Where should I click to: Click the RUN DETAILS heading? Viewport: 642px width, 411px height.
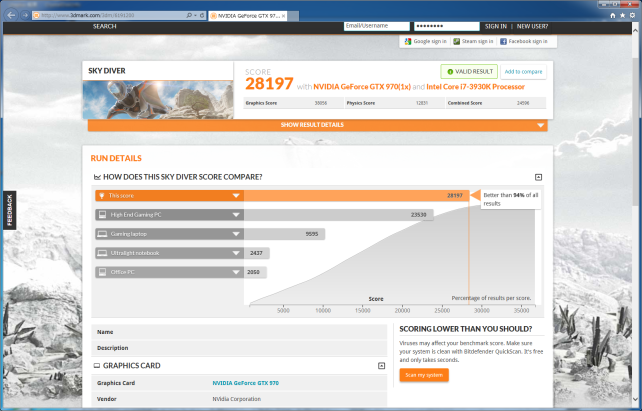click(116, 158)
